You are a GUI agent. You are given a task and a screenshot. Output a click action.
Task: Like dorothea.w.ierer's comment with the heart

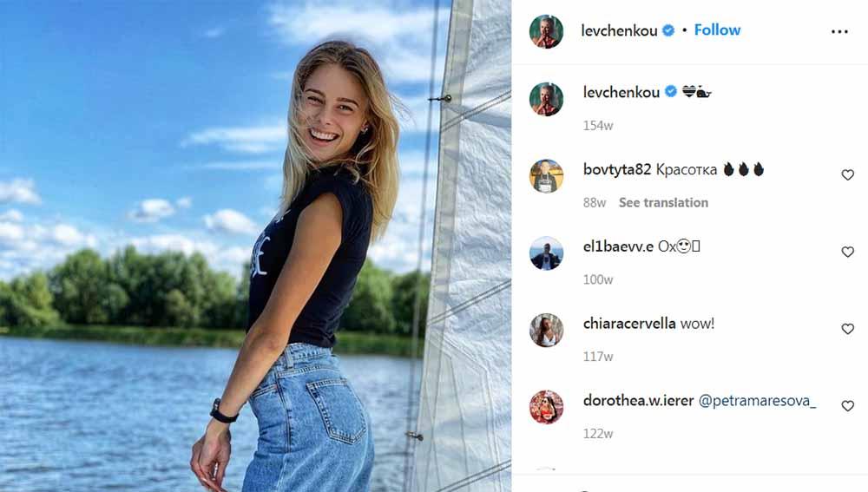[847, 406]
